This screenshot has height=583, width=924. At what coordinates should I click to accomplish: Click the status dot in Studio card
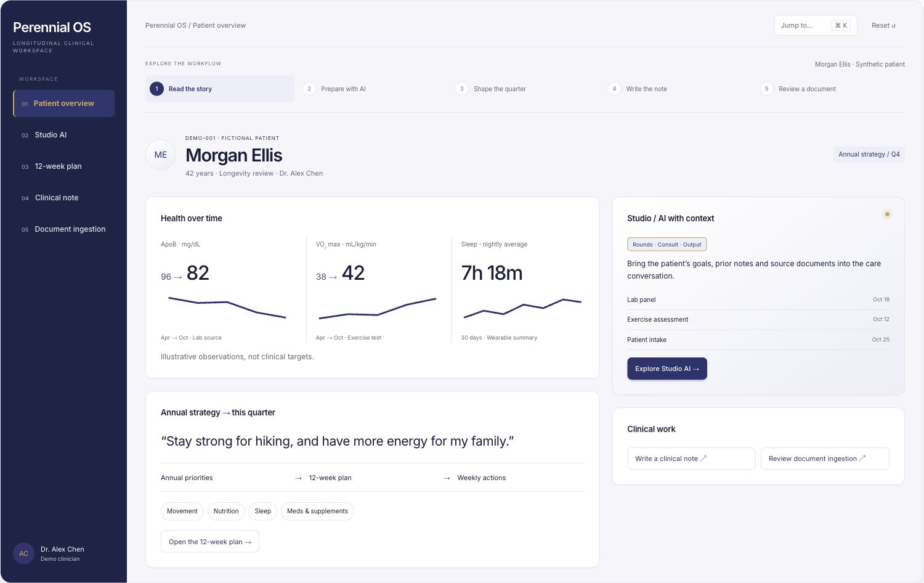pos(887,214)
